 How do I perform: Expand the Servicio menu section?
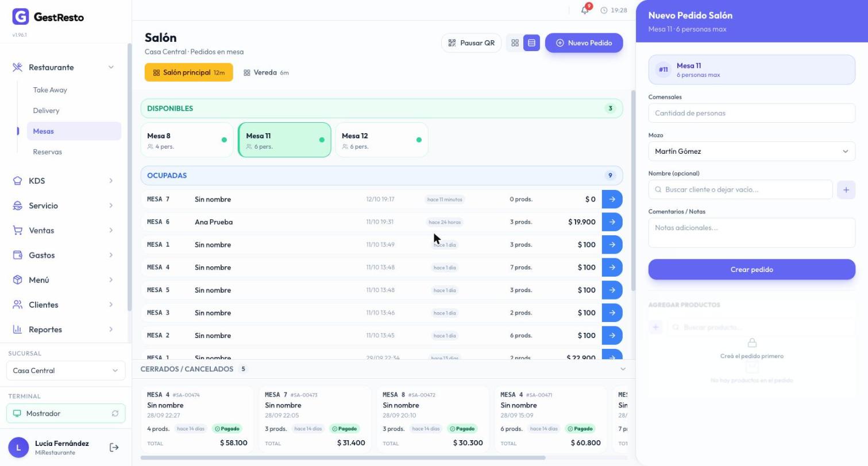click(x=111, y=205)
